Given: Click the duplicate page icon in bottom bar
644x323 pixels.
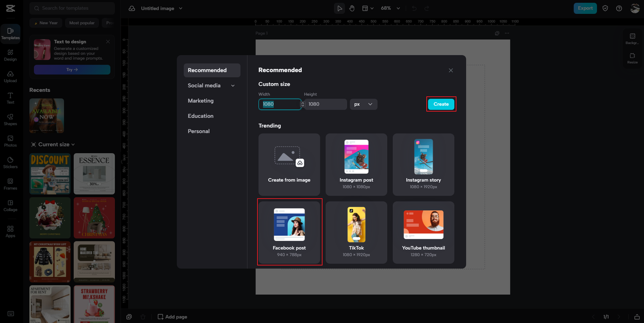Looking at the screenshot, I should 129,316.
